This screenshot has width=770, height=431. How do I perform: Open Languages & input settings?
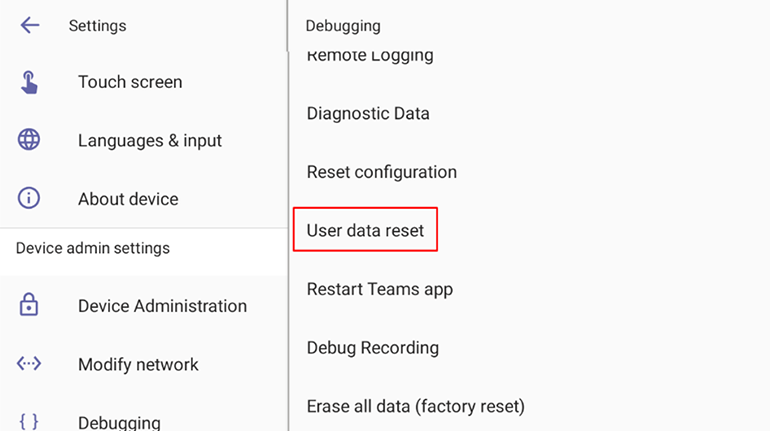[x=150, y=140]
